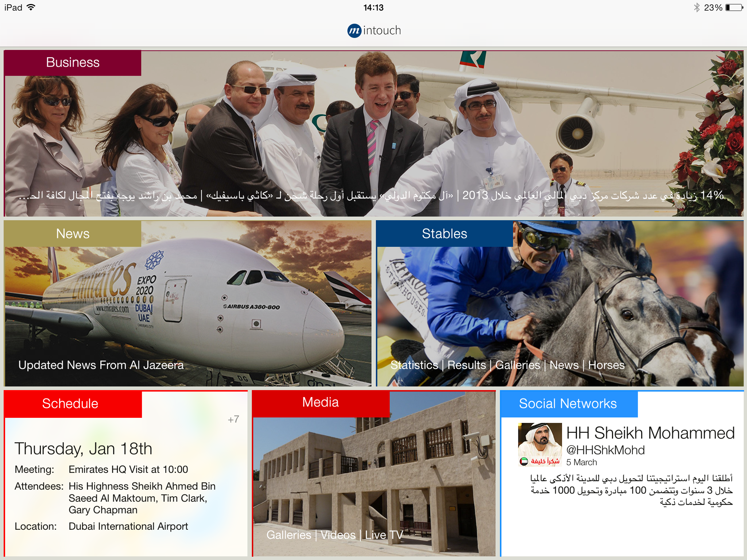Open Stables Horses link
The image size is (747, 560).
pos(606,365)
